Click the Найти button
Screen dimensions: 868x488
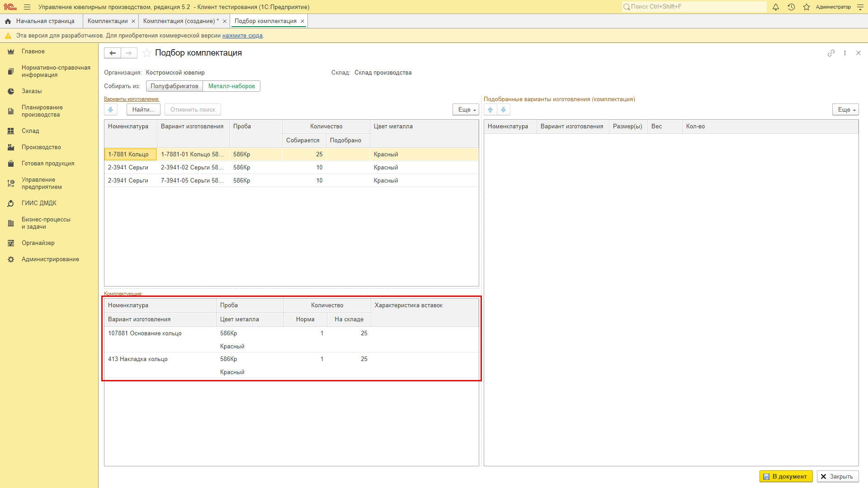click(142, 110)
